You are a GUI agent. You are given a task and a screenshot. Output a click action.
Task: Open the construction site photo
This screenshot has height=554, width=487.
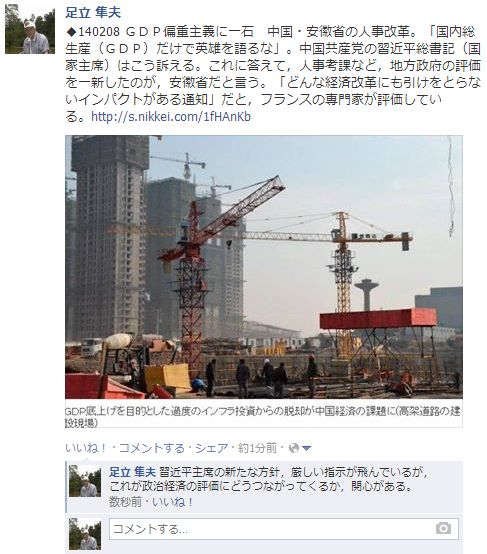coord(264,267)
